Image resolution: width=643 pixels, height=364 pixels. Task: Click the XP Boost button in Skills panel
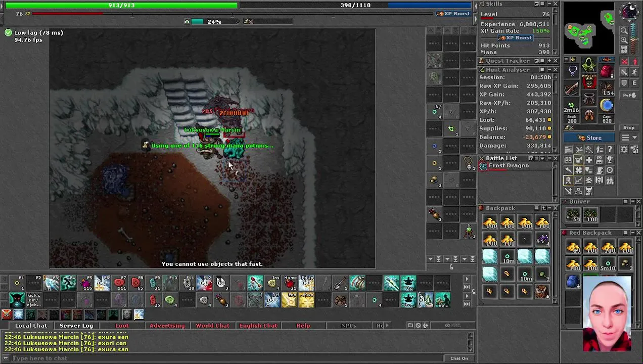click(516, 37)
